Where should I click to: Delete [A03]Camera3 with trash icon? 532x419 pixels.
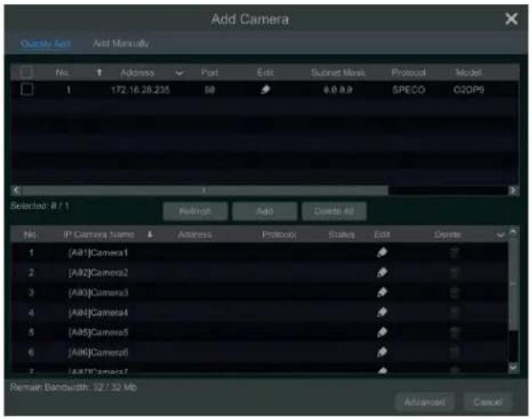pos(455,292)
